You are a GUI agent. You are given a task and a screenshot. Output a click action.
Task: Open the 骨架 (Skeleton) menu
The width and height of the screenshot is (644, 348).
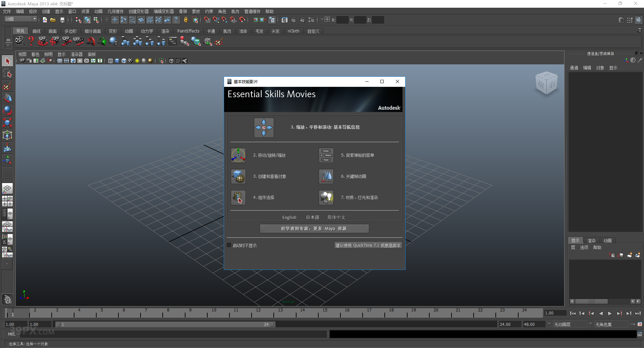coord(183,11)
